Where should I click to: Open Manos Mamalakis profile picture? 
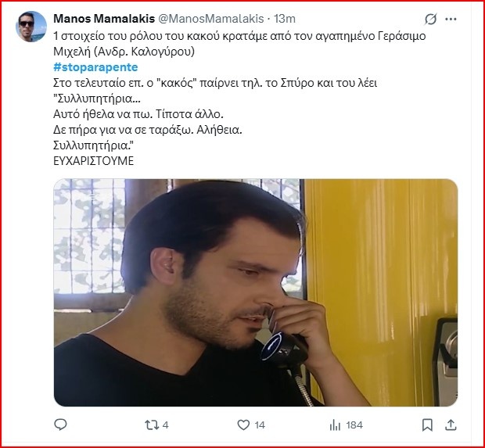click(x=31, y=27)
